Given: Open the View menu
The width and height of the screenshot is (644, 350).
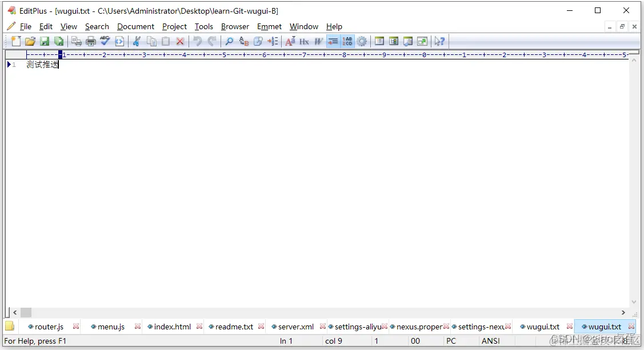Looking at the screenshot, I should point(69,26).
